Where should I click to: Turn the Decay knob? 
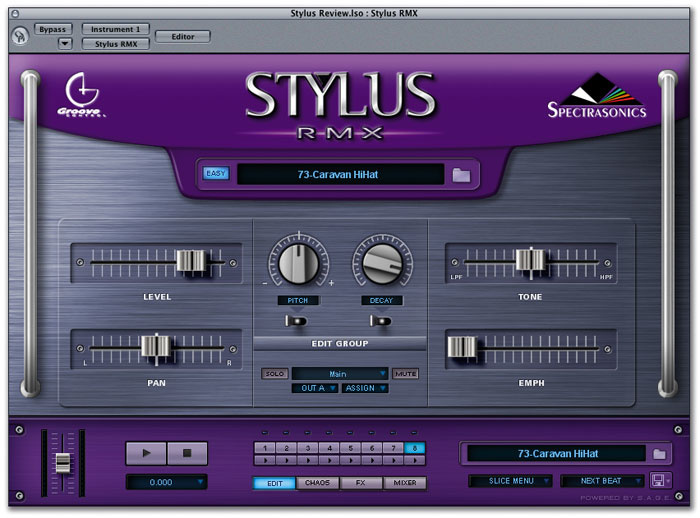pos(382,264)
